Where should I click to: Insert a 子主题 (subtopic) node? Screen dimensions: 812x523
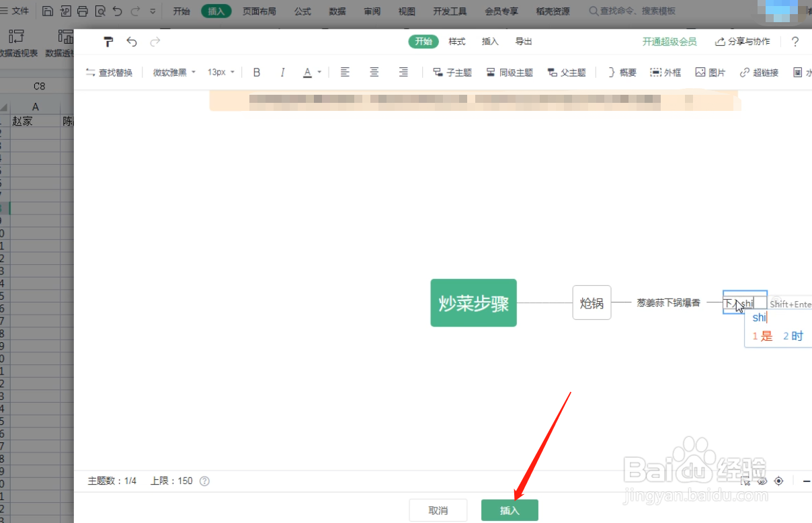[452, 72]
